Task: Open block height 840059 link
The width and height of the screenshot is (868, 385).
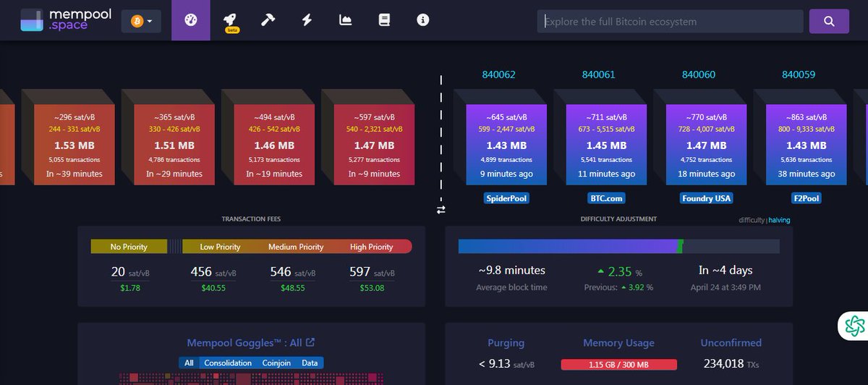Action: (799, 75)
